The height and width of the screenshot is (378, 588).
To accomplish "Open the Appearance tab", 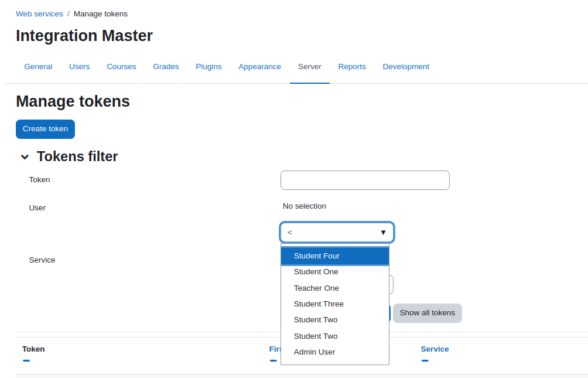I will 259,67.
